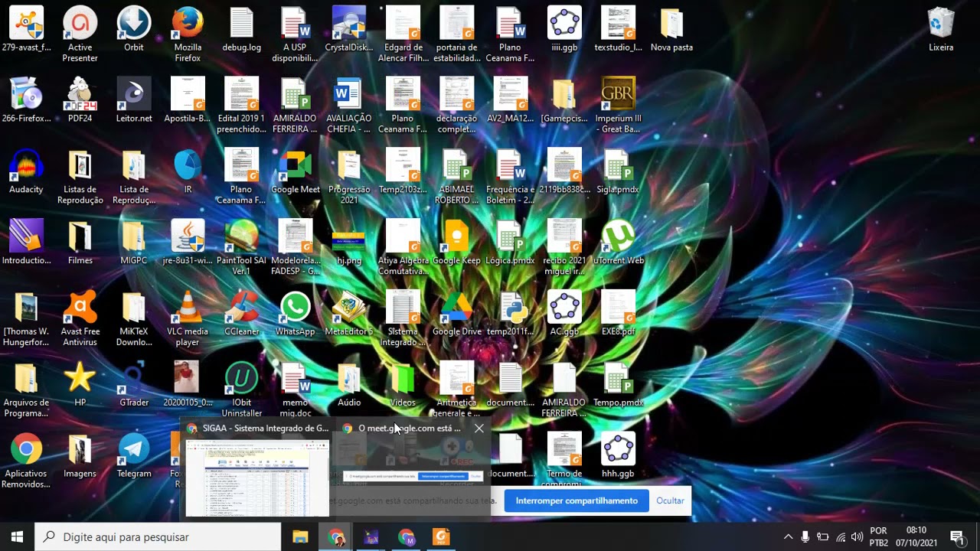Screen dimensions: 980x551
Task: Launch Orbit downloader from desktop
Action: pos(133,29)
